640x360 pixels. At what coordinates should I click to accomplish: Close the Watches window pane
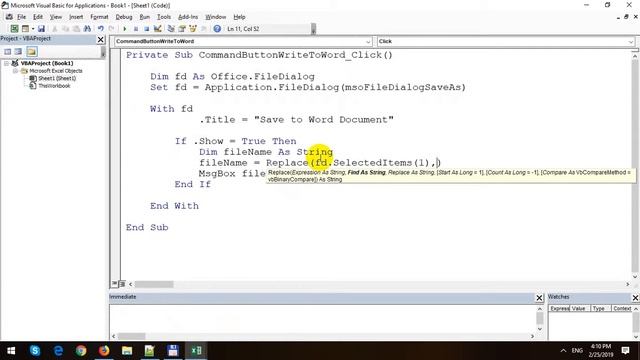(x=635, y=298)
